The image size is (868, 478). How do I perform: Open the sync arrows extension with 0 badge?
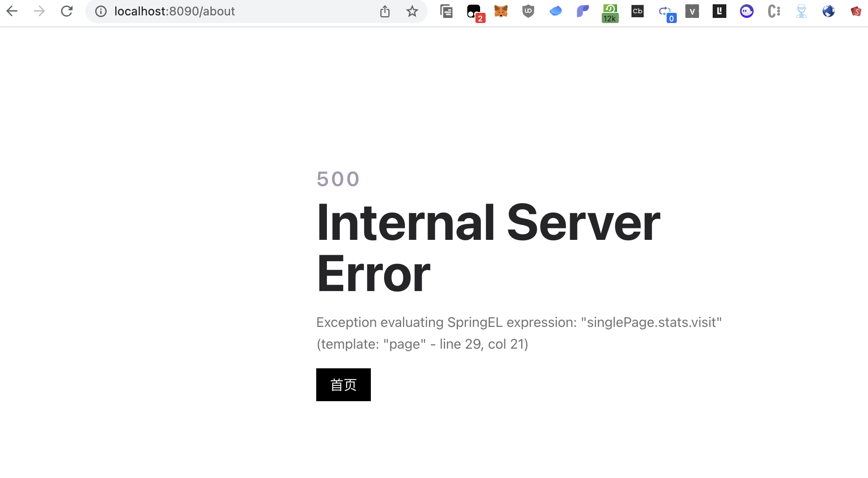tap(666, 13)
